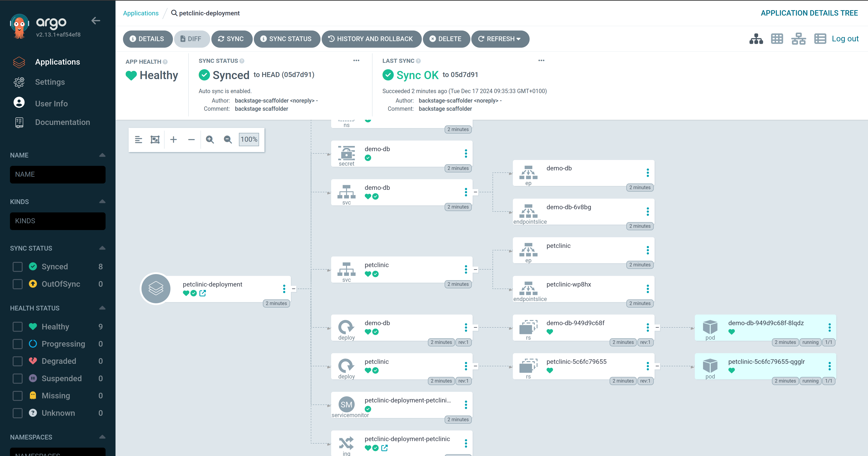The height and width of the screenshot is (456, 868).
Task: Click HISTORY AND ROLLBACK button
Action: 371,39
